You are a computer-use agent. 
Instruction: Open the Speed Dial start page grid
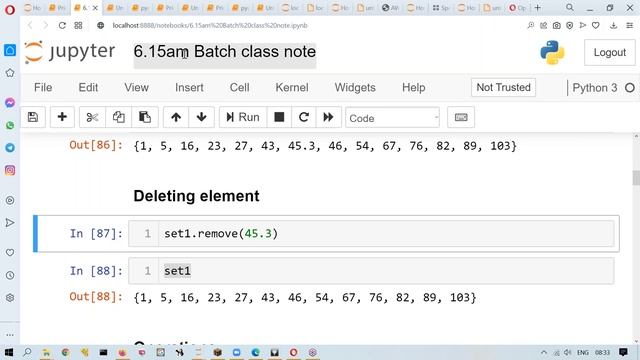(x=78, y=25)
